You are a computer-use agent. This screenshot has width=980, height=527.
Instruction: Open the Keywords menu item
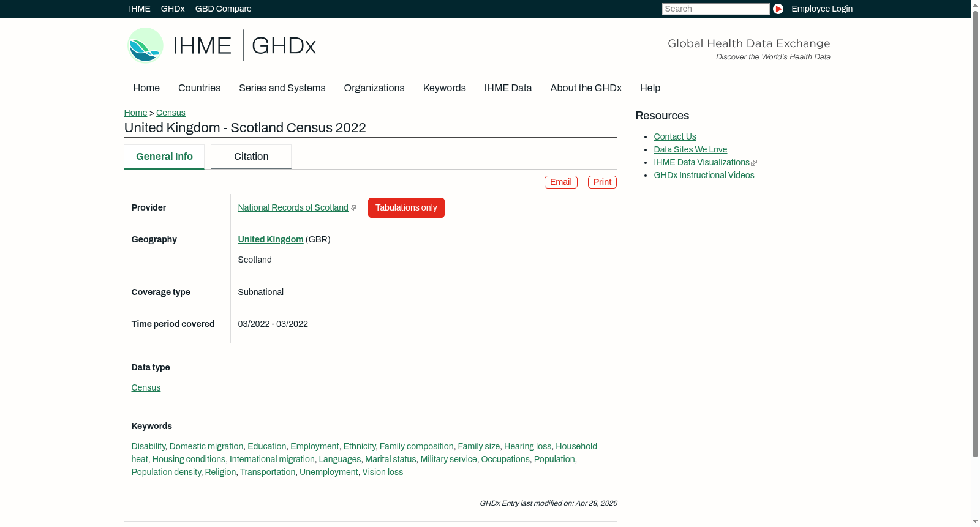[444, 88]
